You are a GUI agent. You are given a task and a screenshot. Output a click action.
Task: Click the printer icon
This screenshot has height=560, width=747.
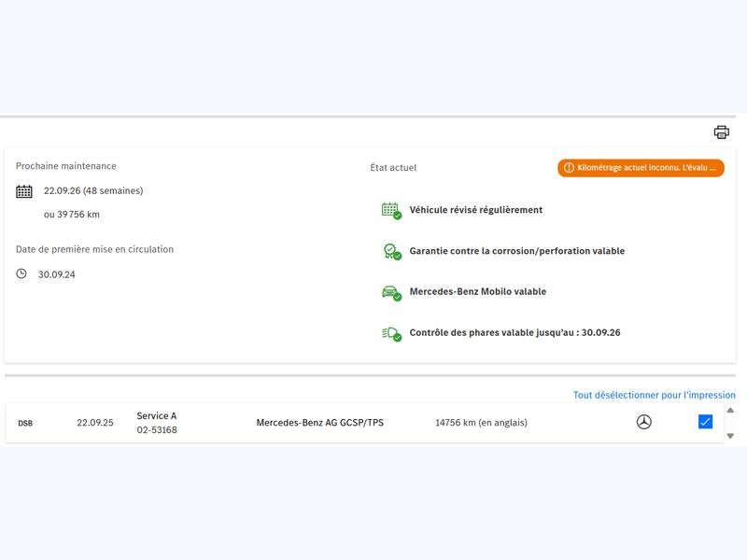[721, 132]
